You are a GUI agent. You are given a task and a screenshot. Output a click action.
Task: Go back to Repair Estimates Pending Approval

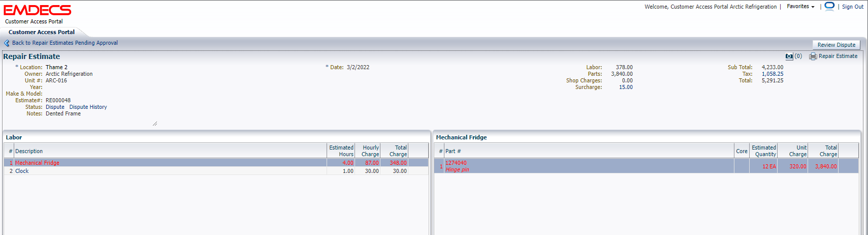point(65,43)
